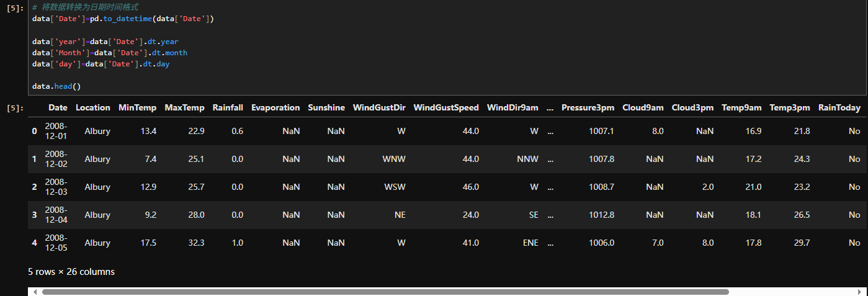Click WindGustSpeed value 46.0

(x=471, y=187)
